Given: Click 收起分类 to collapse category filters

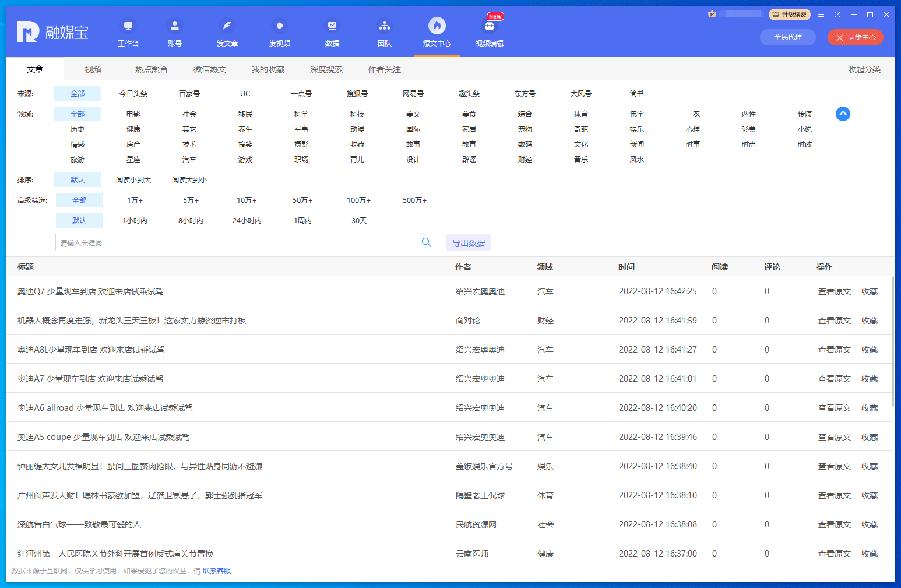Looking at the screenshot, I should click(x=864, y=69).
